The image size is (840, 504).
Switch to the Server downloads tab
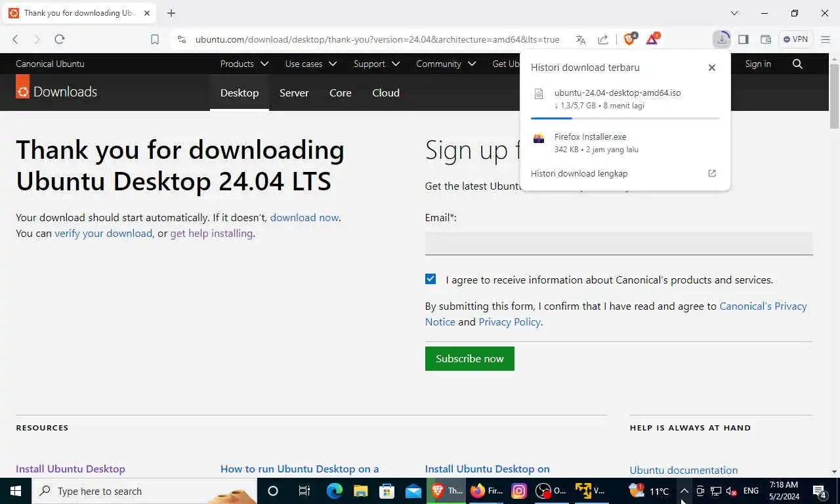tap(294, 93)
